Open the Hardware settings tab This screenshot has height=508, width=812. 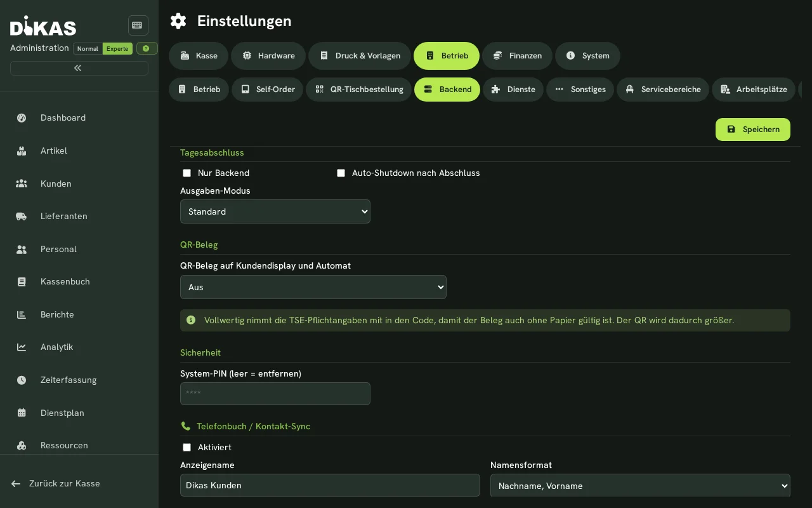[268, 56]
